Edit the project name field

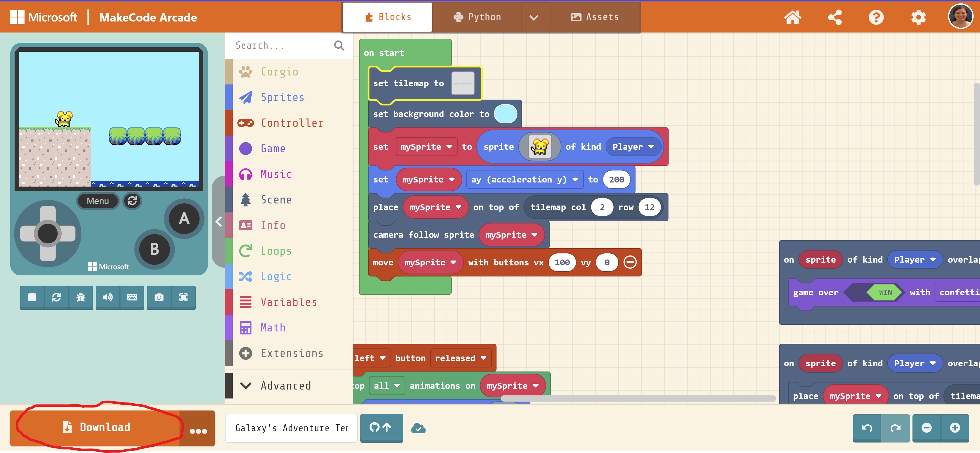pos(291,428)
